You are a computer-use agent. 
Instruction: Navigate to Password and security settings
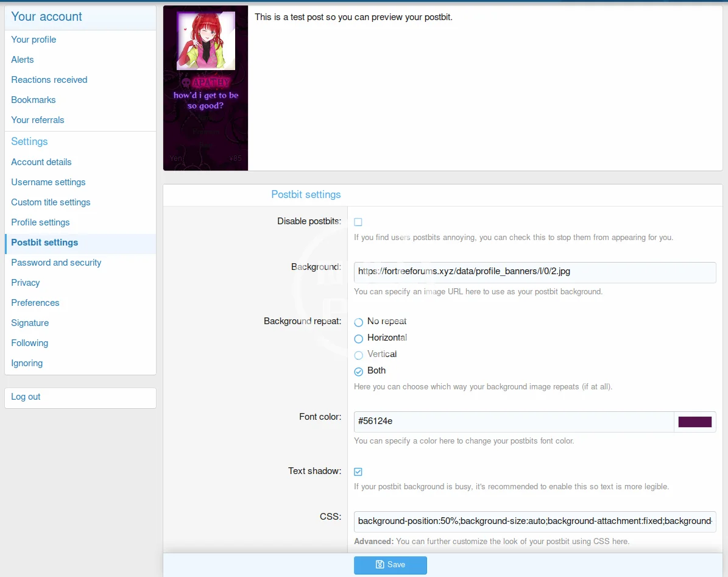pos(56,263)
